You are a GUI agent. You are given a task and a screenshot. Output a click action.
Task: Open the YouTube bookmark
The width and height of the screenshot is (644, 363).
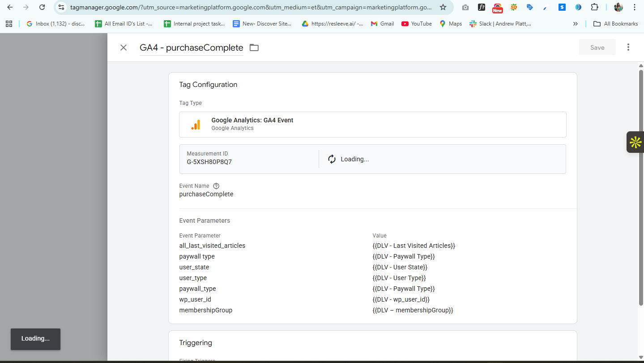tap(417, 24)
